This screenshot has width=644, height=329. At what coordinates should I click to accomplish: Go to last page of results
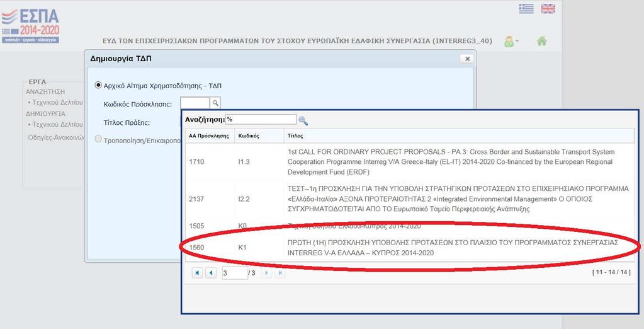tap(280, 273)
